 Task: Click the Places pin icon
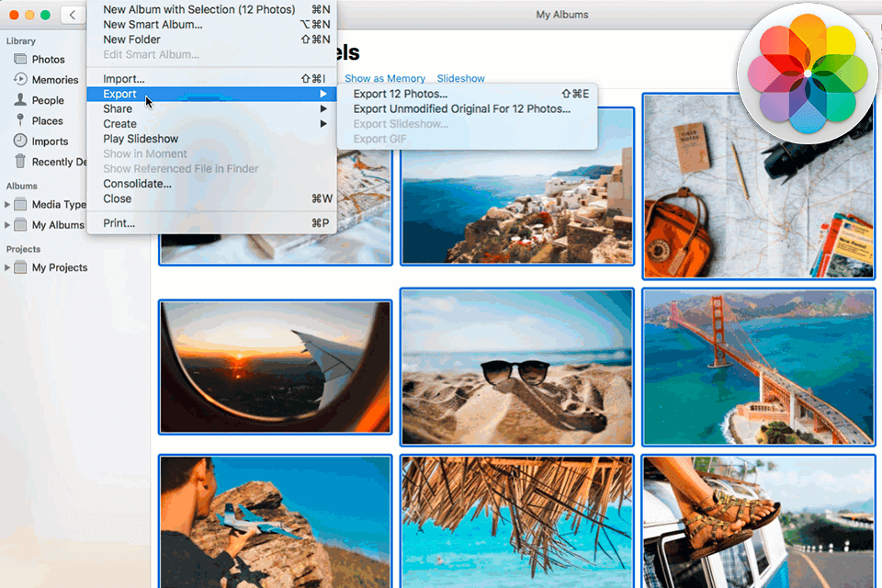pos(20,119)
